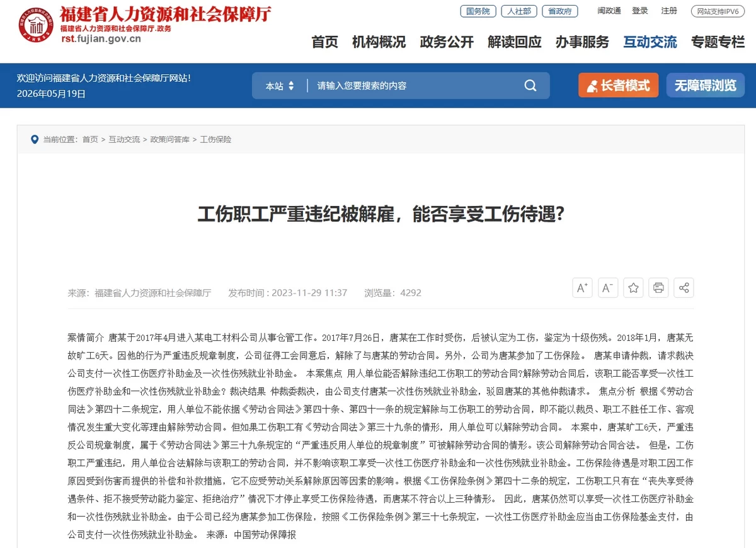Print the article using printer icon
The image size is (756, 548).
pos(658,288)
